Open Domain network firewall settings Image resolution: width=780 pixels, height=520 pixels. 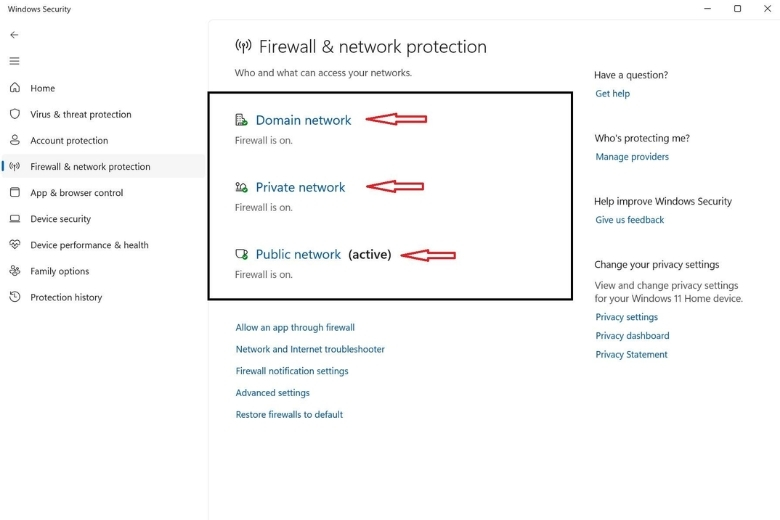(303, 120)
